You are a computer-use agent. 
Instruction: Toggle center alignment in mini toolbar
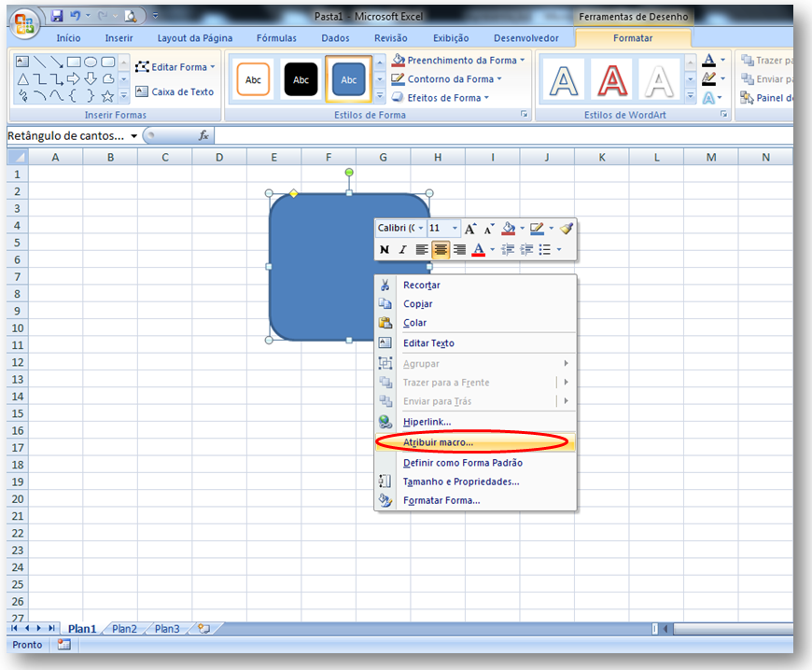pos(441,249)
